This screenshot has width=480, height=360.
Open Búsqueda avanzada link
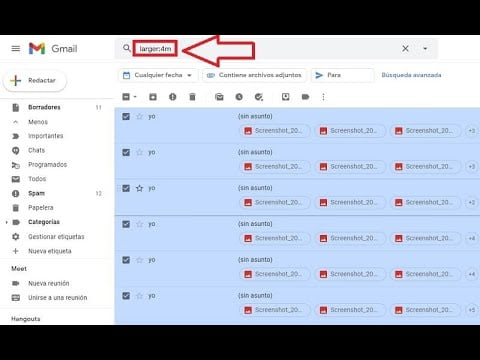coord(411,75)
